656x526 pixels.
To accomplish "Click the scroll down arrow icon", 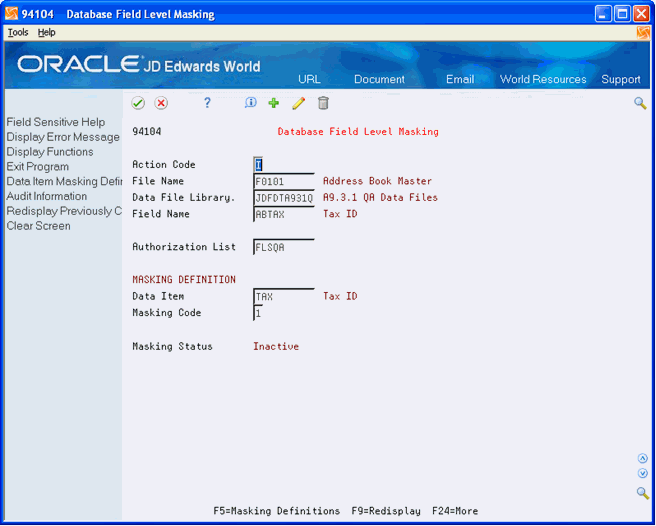I will 643,473.
